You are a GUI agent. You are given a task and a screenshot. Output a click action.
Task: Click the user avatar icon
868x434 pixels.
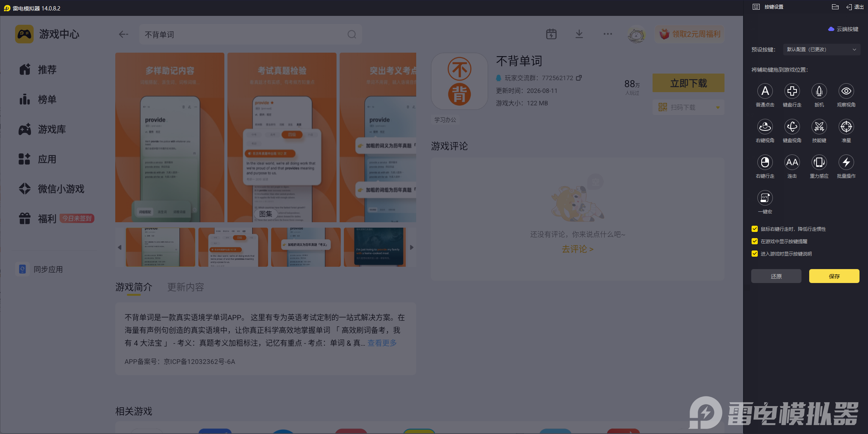636,35
